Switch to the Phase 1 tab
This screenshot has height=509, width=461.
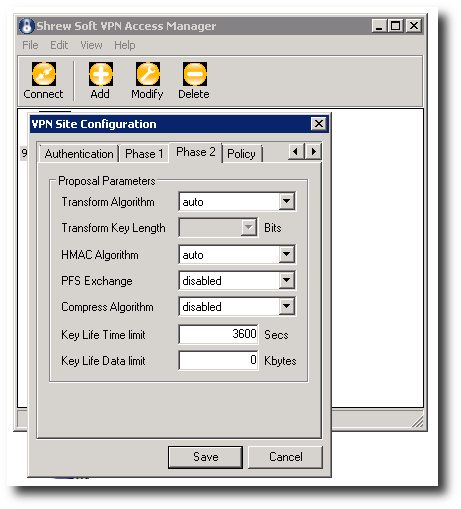pos(144,154)
